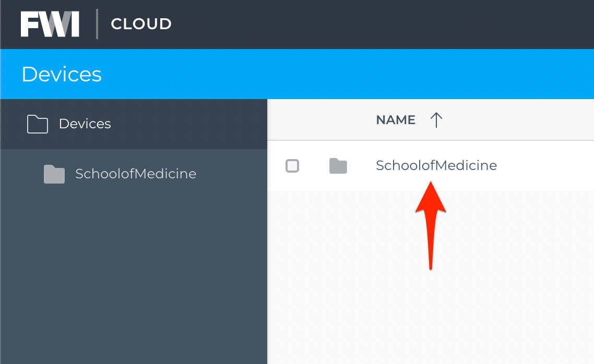The width and height of the screenshot is (594, 364).
Task: Click the vertical divider between FWI and CLOUD
Action: click(97, 24)
